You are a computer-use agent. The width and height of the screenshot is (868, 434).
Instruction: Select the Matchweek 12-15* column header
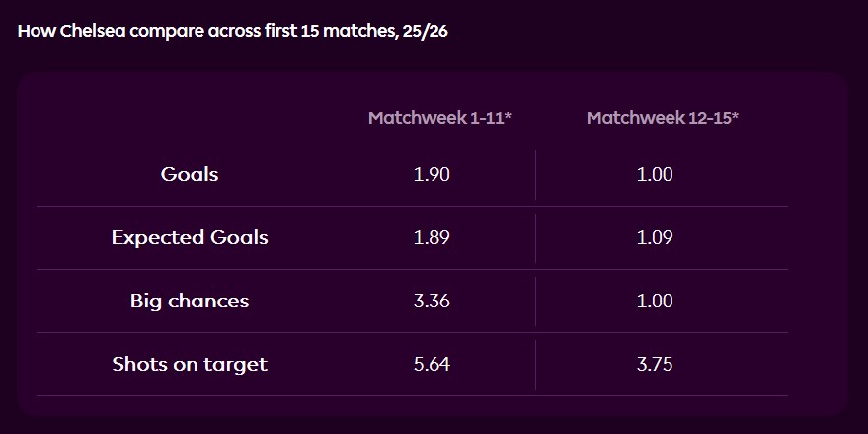663,118
